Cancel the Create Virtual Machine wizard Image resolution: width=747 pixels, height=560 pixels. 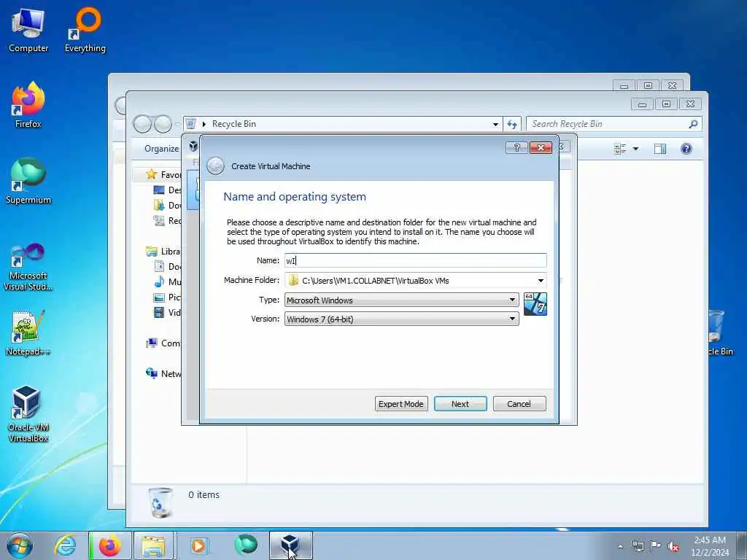tap(519, 404)
